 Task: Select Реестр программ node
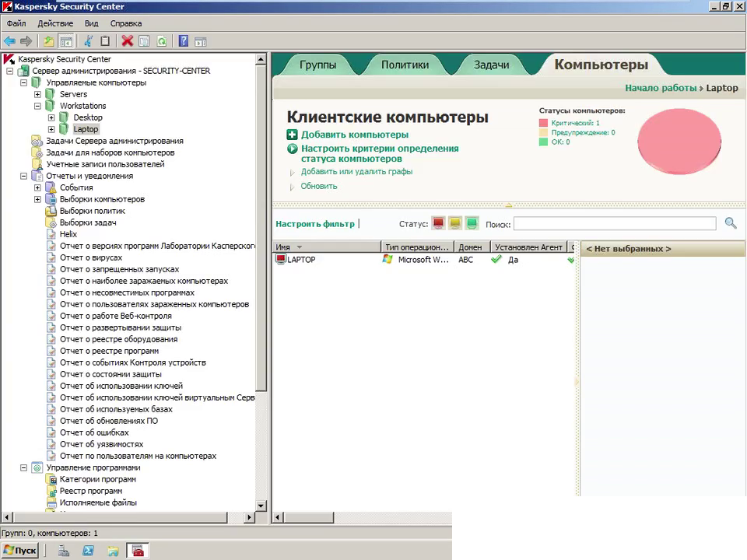point(91,491)
